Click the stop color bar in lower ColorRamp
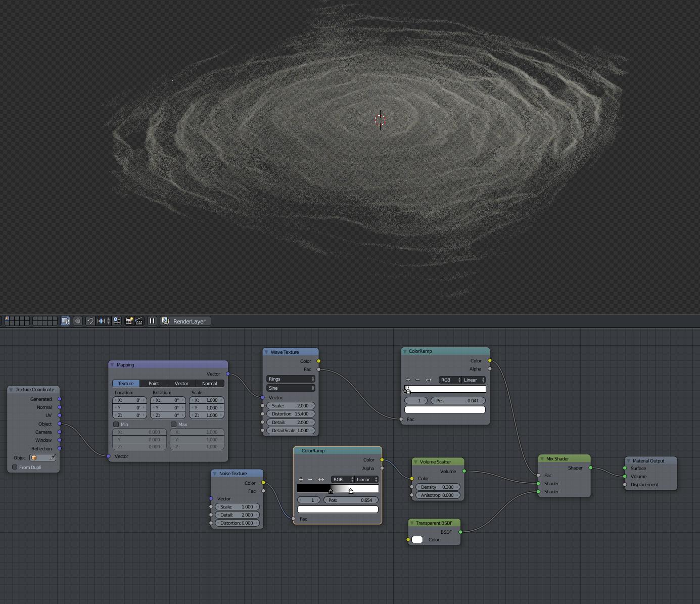 338,509
